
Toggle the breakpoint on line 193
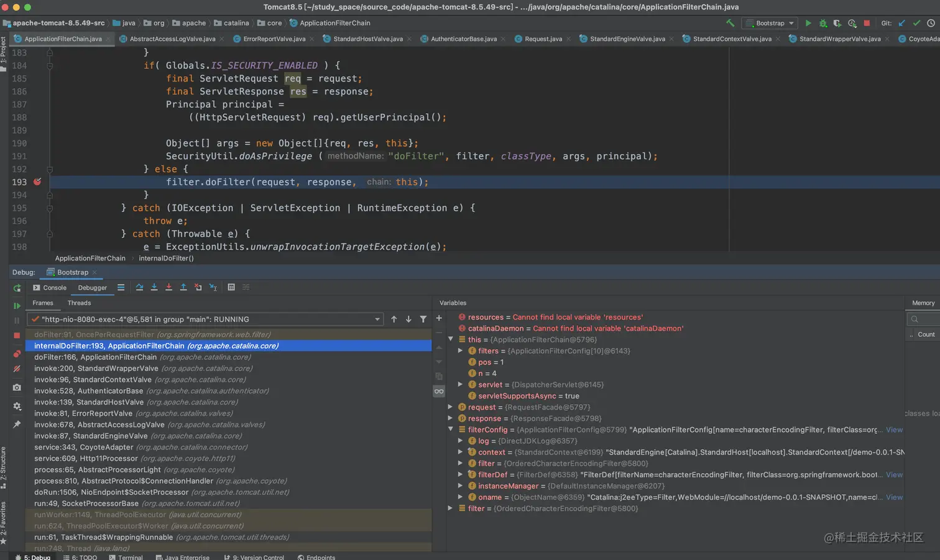coord(37,182)
